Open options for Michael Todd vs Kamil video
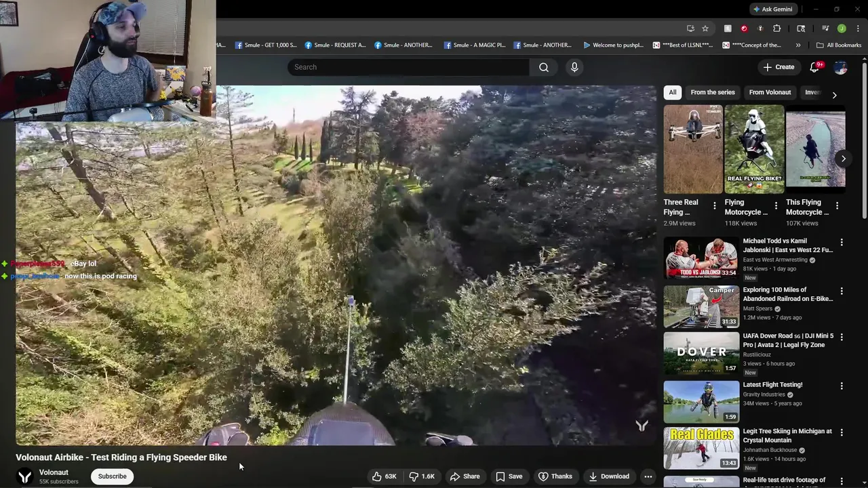The height and width of the screenshot is (488, 868). pyautogui.click(x=842, y=242)
